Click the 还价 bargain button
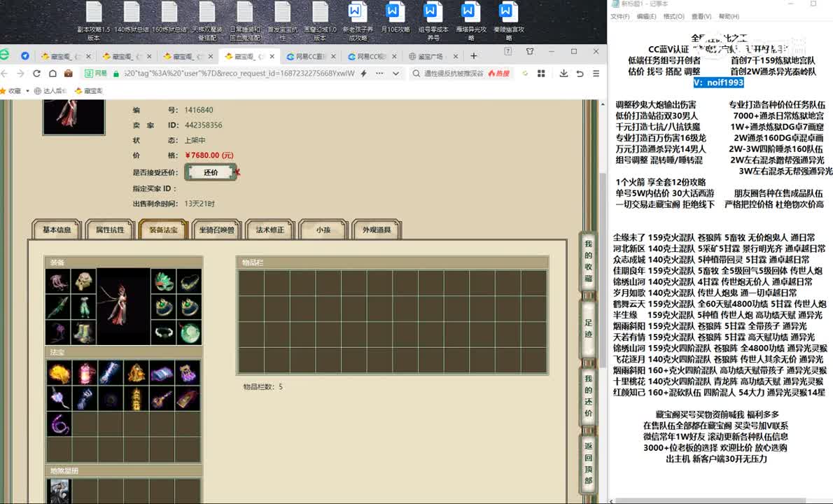The width and height of the screenshot is (833, 504). click(211, 172)
